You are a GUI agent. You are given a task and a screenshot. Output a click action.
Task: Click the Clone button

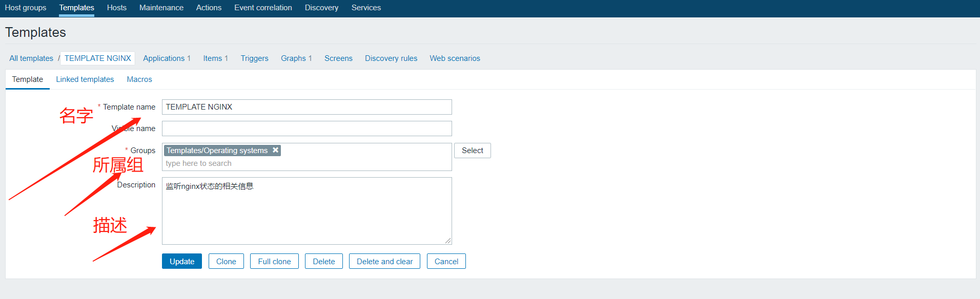[x=226, y=261]
